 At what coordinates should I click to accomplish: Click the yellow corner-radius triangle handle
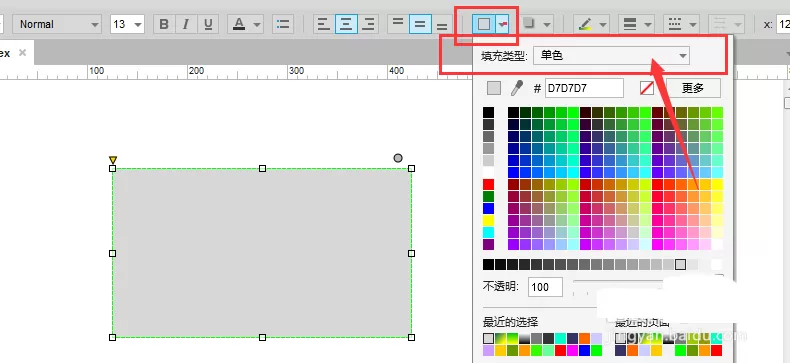pyautogui.click(x=113, y=160)
